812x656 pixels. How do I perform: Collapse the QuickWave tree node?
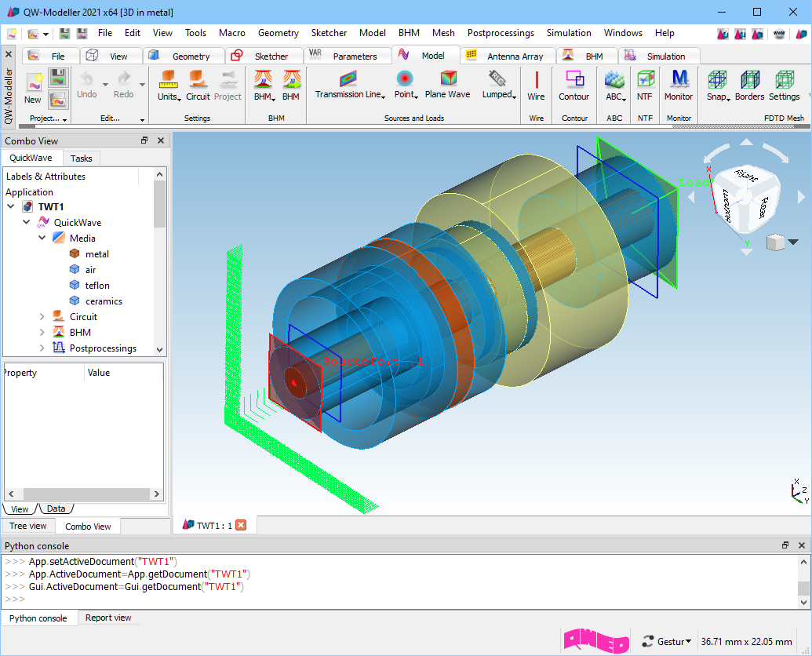click(27, 222)
